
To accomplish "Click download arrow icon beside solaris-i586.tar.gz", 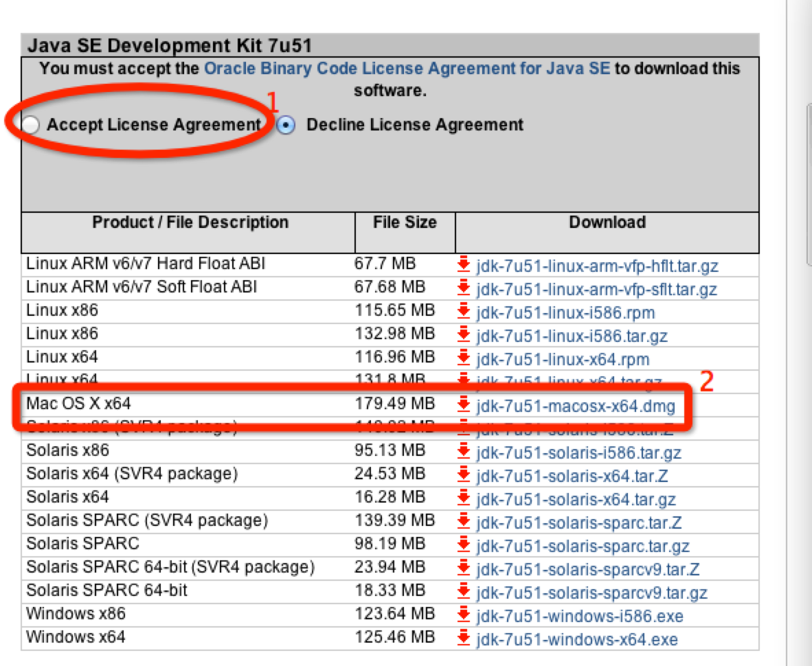I will (x=464, y=450).
